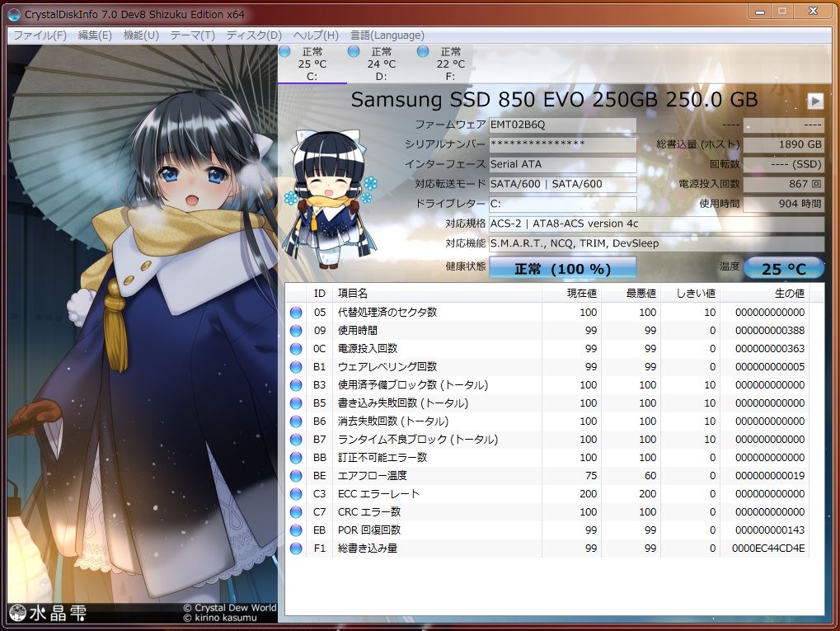The height and width of the screenshot is (631, 840).
Task: Click the firmware field EMT02B6Q
Action: point(562,125)
